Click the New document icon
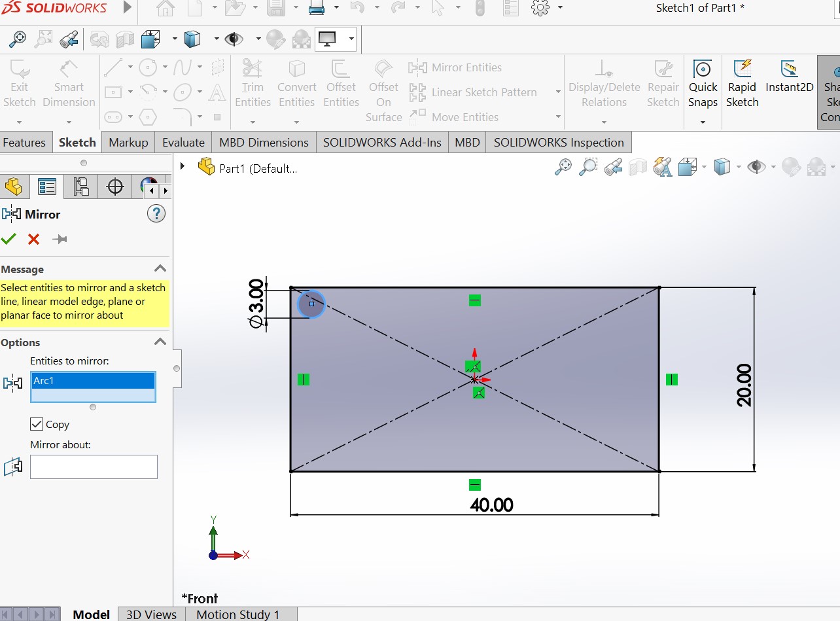 coord(195,9)
